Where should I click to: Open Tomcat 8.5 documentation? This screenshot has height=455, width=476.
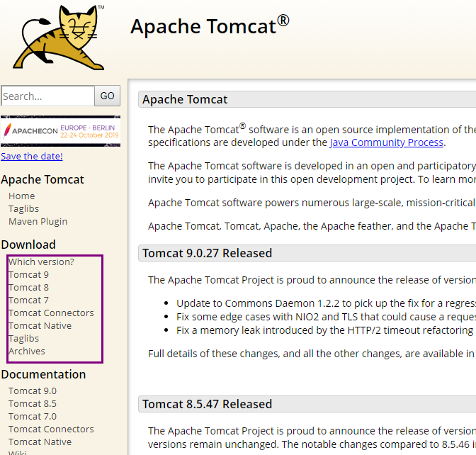coord(33,404)
